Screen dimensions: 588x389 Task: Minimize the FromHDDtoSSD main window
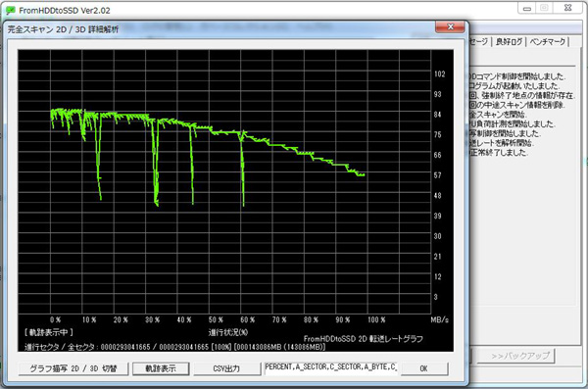[x=527, y=8]
